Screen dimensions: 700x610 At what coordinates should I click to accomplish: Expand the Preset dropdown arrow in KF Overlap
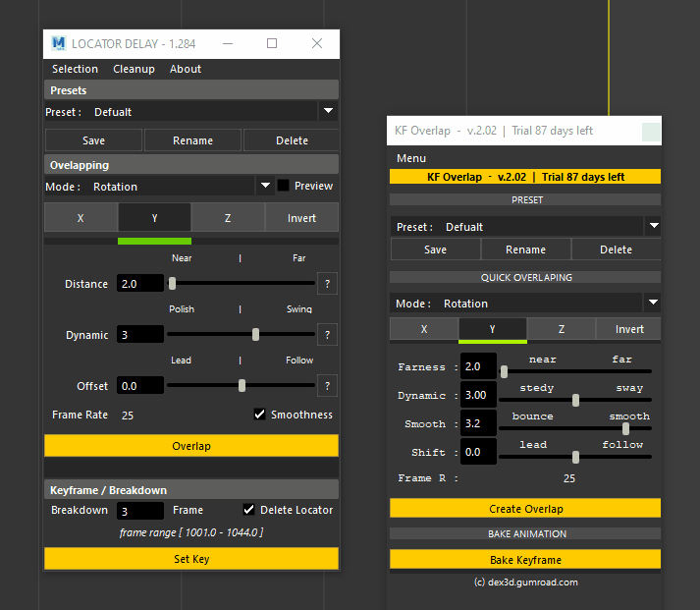[x=654, y=226]
